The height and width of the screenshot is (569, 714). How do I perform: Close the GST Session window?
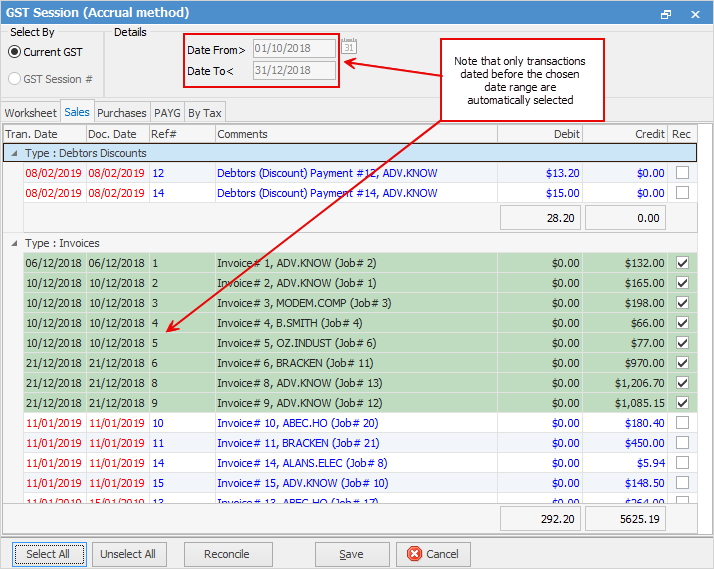click(x=695, y=14)
